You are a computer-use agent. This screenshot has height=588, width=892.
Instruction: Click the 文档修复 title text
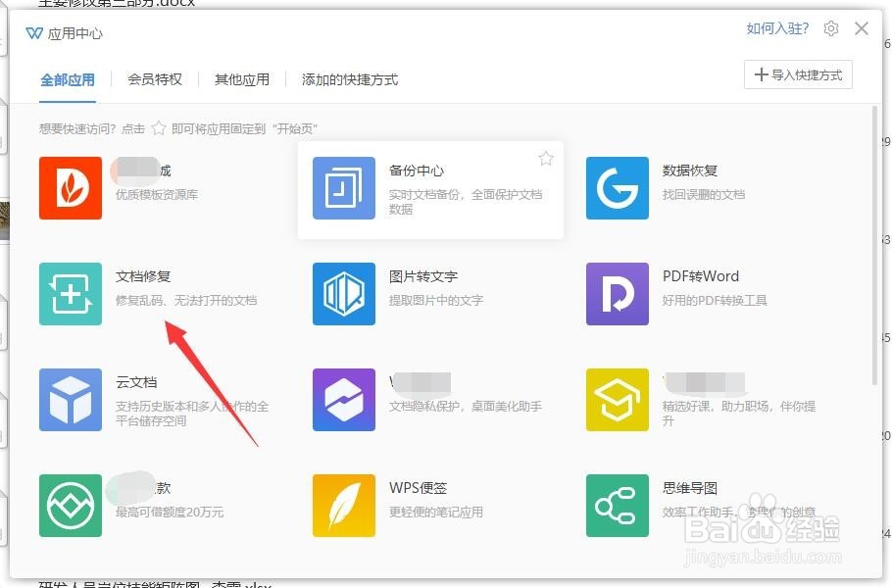pyautogui.click(x=143, y=276)
